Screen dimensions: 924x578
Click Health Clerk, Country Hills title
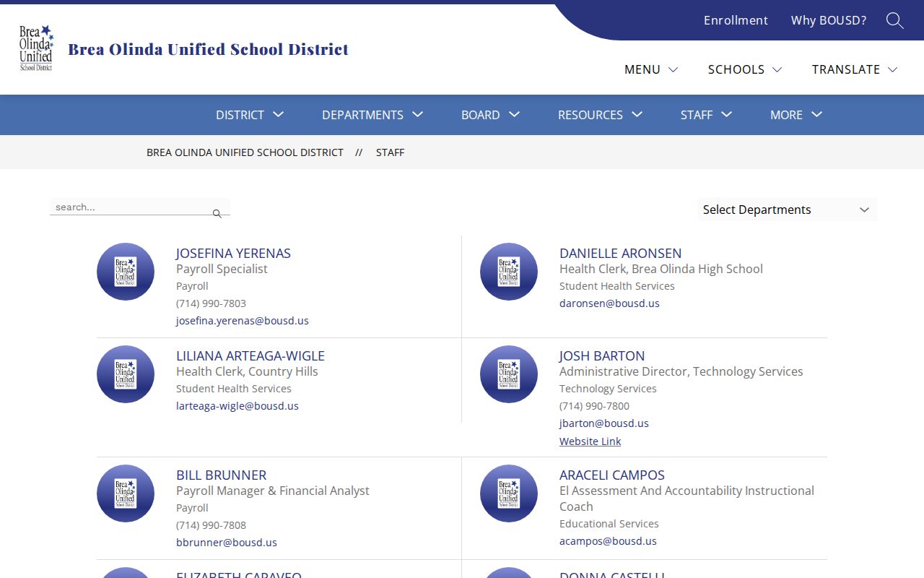point(247,371)
